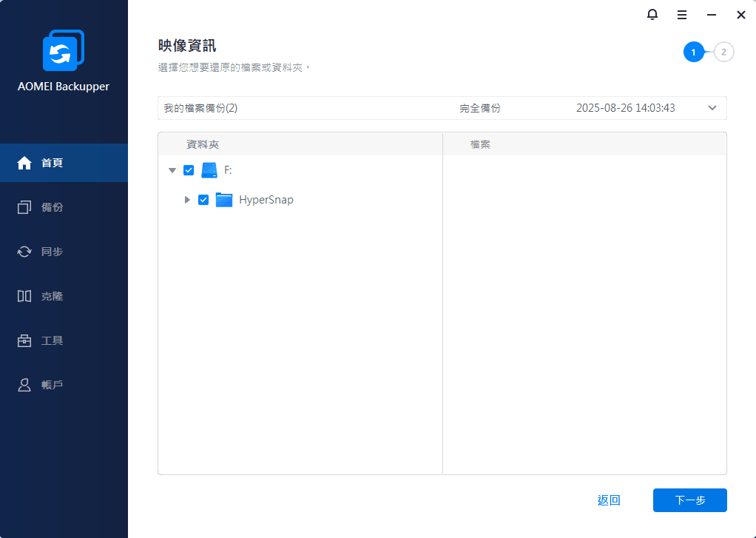Click the F: drive icon

pyautogui.click(x=209, y=170)
